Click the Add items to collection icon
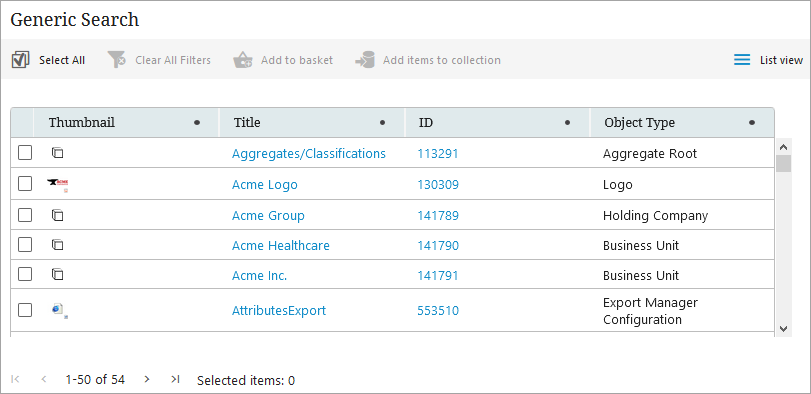The height and width of the screenshot is (394, 811). click(x=365, y=60)
